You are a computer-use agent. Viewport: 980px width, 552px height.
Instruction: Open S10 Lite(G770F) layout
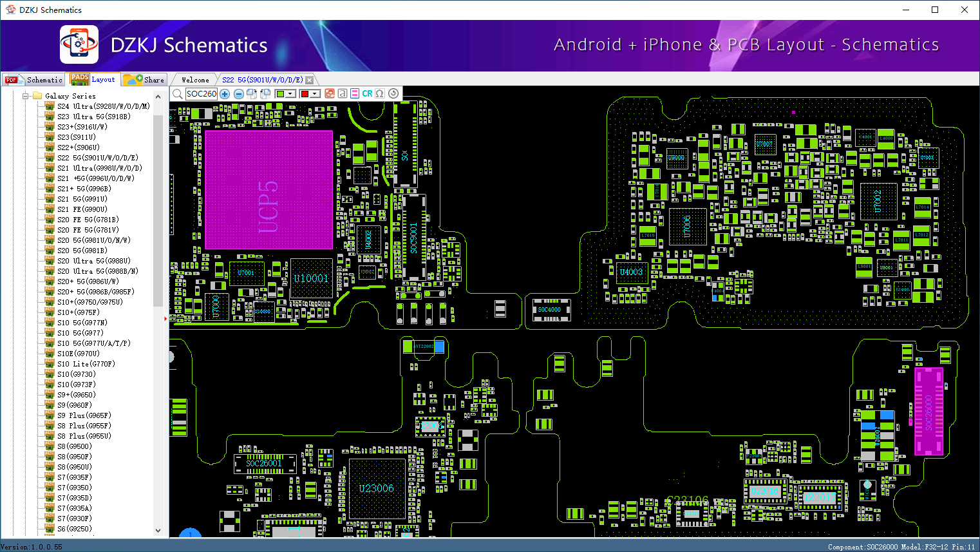[86, 364]
